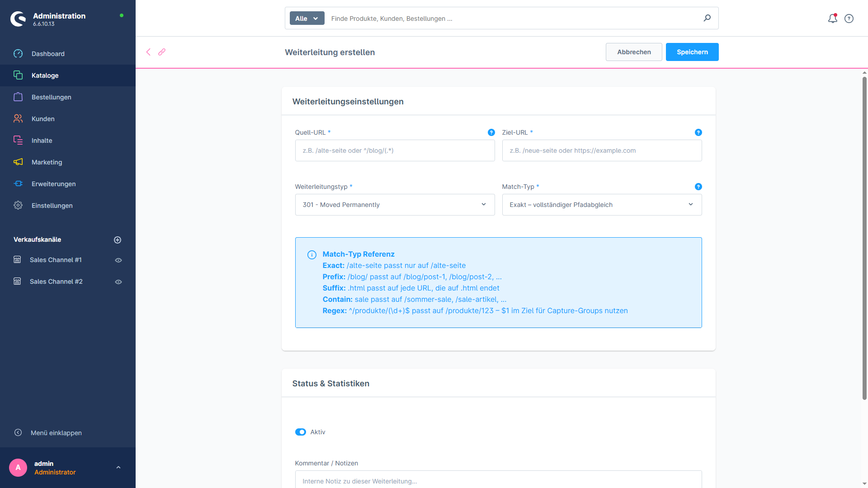Click the Abbrechen button
The image size is (868, 488).
click(634, 52)
